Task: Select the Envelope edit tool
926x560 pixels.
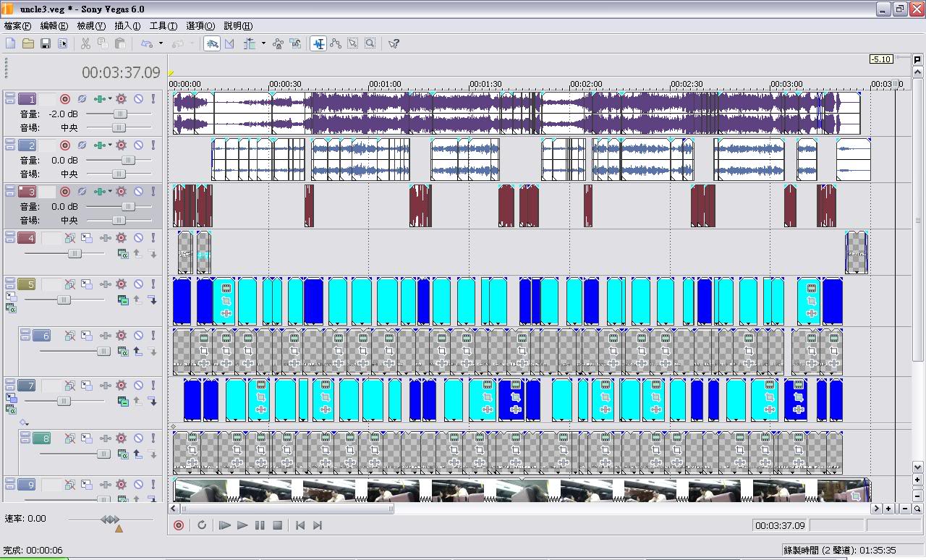Action: [336, 43]
